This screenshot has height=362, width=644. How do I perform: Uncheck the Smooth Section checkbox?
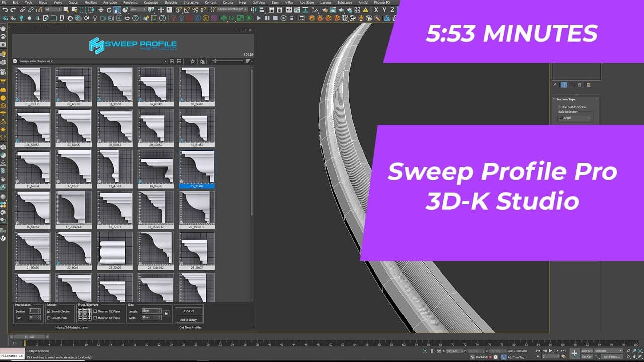point(48,312)
